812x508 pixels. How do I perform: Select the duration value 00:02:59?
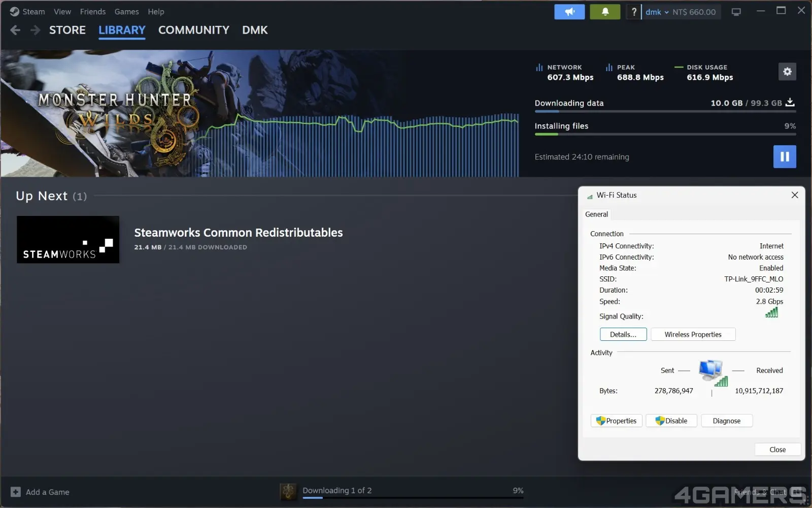click(769, 290)
